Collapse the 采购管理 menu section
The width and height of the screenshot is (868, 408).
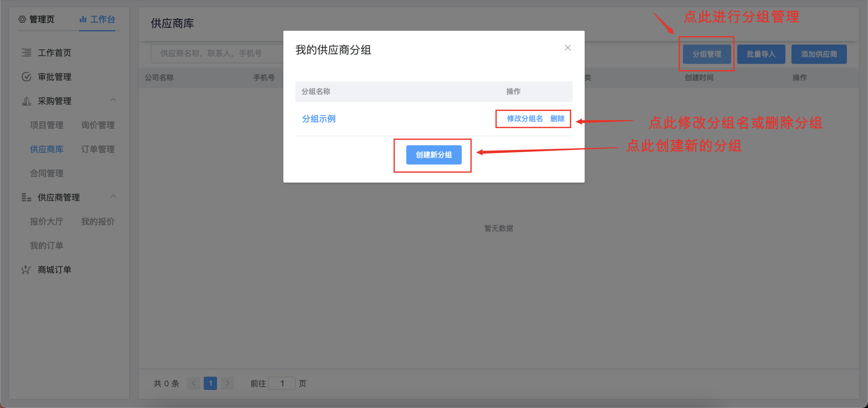click(113, 100)
